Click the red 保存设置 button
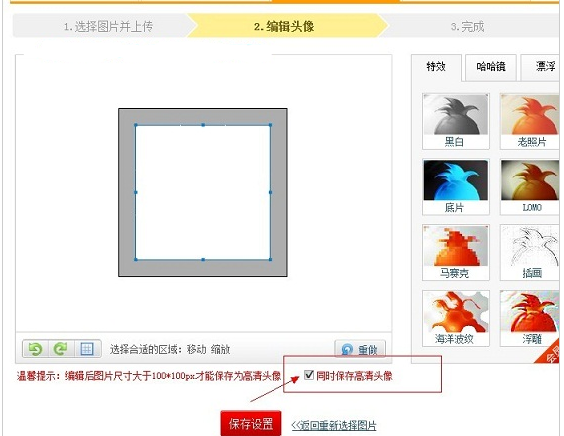 click(x=251, y=423)
